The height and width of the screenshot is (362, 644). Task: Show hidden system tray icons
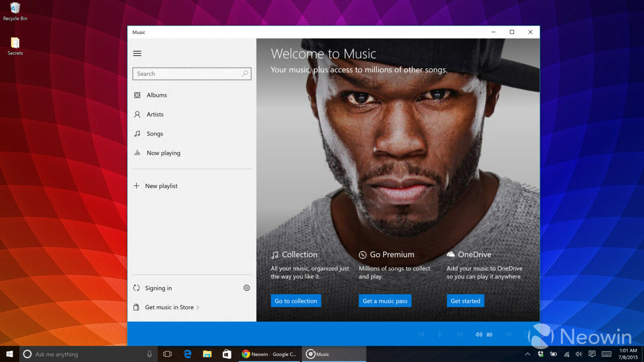click(527, 354)
